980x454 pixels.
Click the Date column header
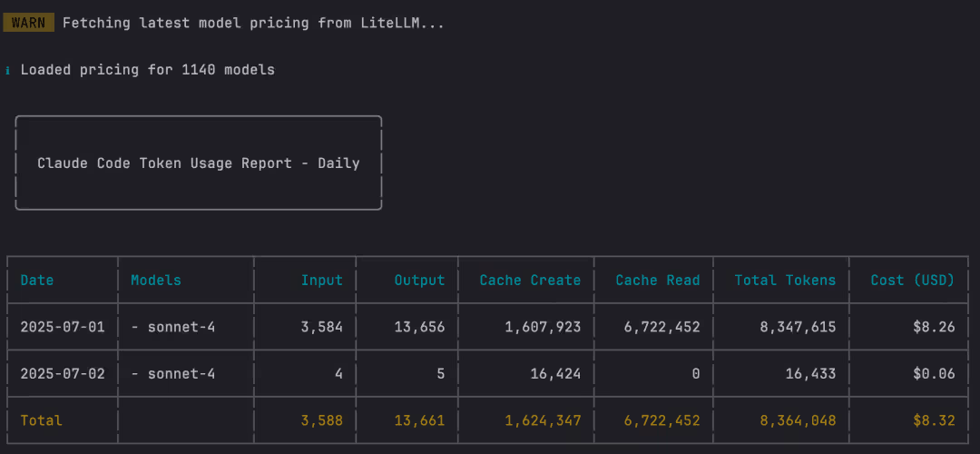(x=37, y=281)
